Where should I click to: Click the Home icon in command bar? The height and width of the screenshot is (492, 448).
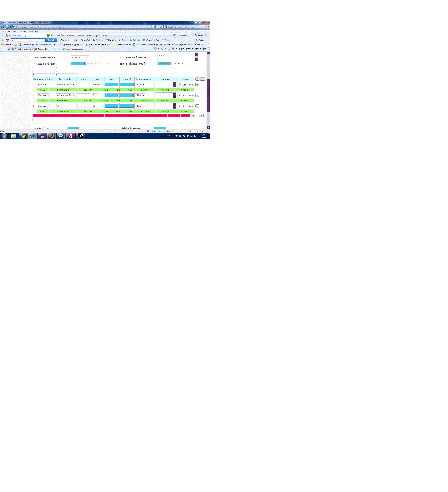pos(155,49)
